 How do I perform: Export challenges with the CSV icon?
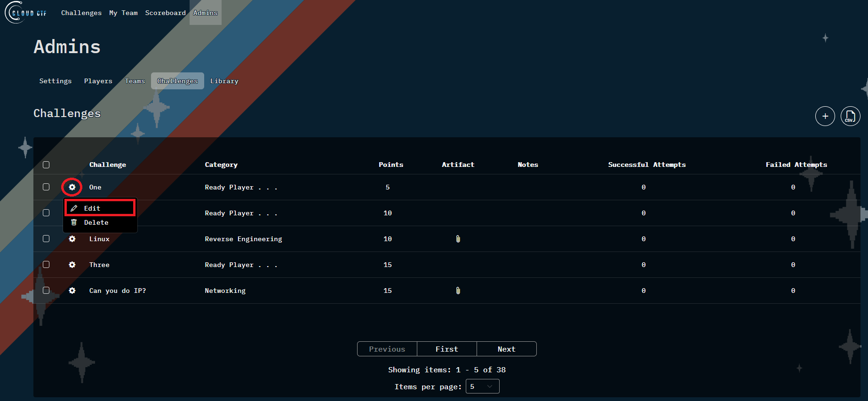pos(850,116)
